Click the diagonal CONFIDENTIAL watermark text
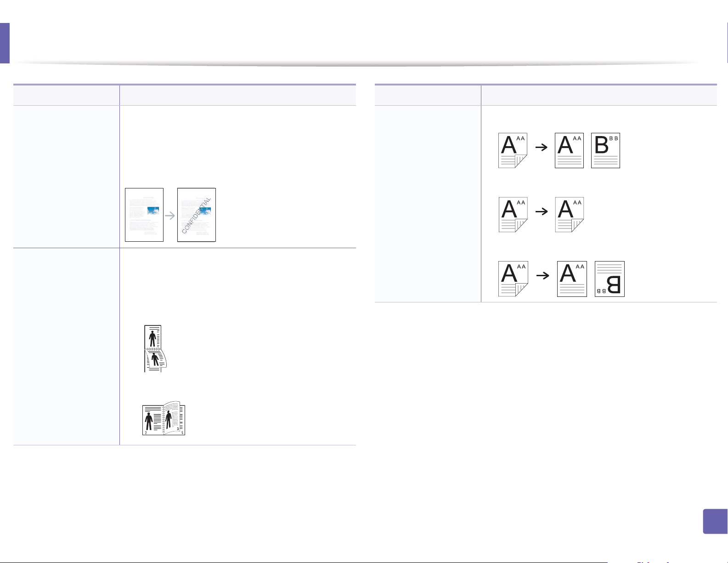This screenshot has width=728, height=563. coord(197,215)
